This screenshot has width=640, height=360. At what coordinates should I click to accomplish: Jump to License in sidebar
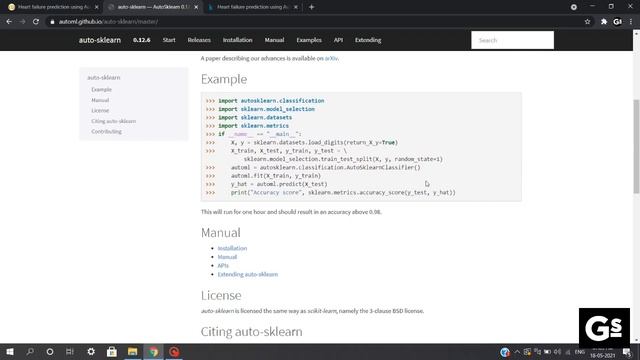coord(100,111)
